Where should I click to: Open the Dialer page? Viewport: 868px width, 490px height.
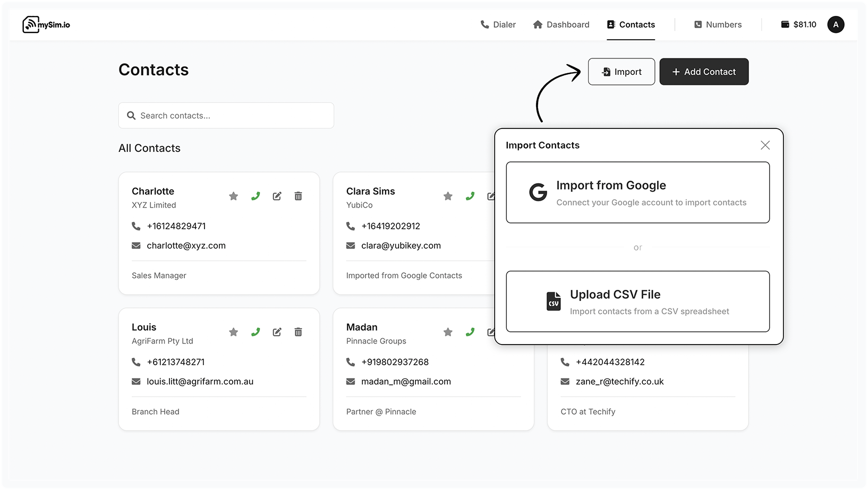coord(498,24)
